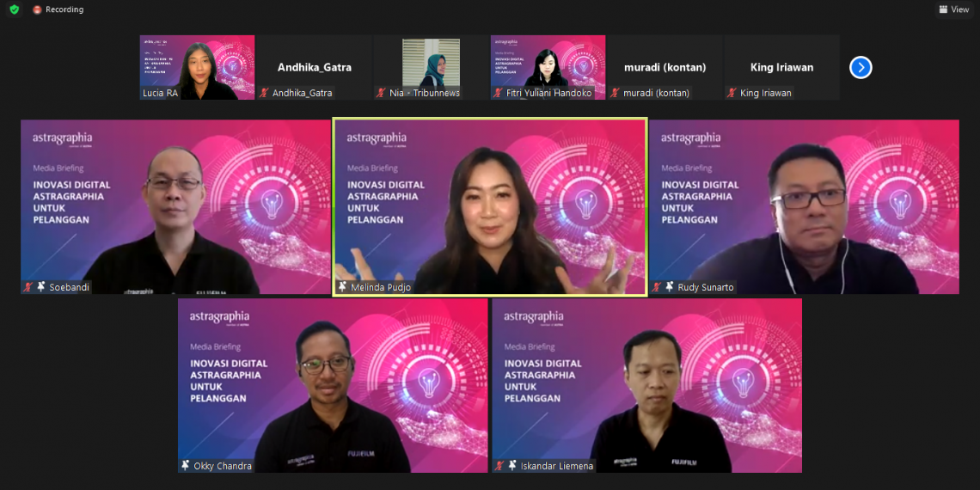Click the pin icon on Soebandi's tile
Image resolution: width=980 pixels, height=490 pixels.
pyautogui.click(x=40, y=287)
